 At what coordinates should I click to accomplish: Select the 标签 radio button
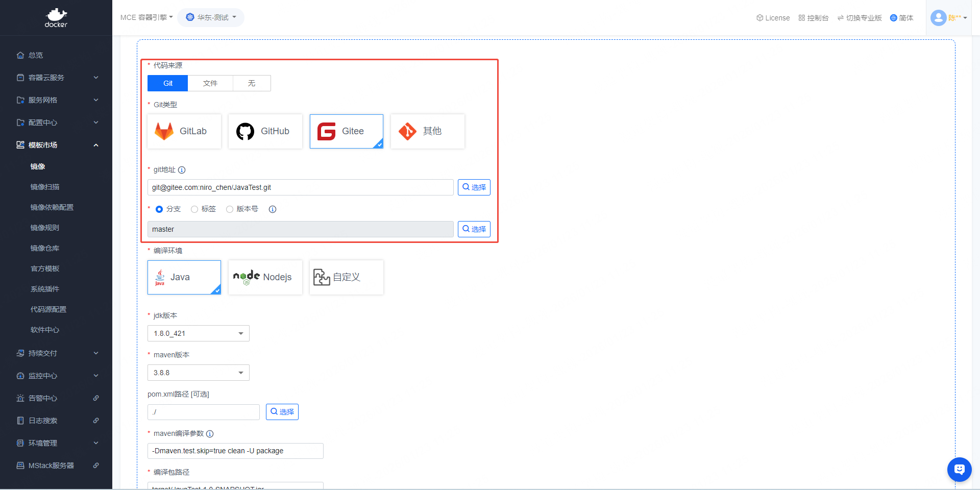point(194,209)
